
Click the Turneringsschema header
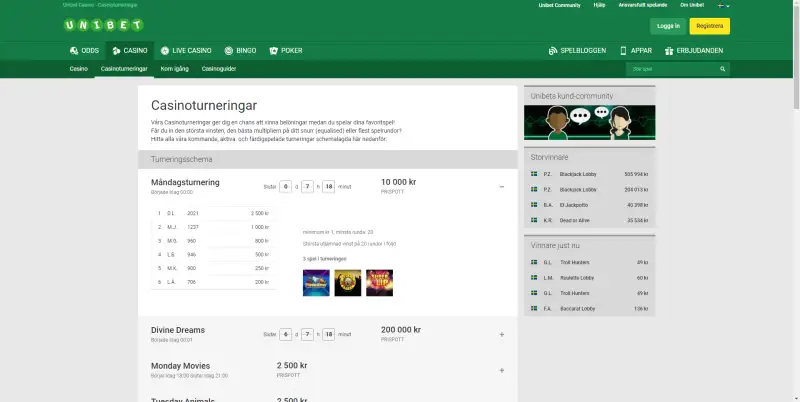click(x=328, y=159)
